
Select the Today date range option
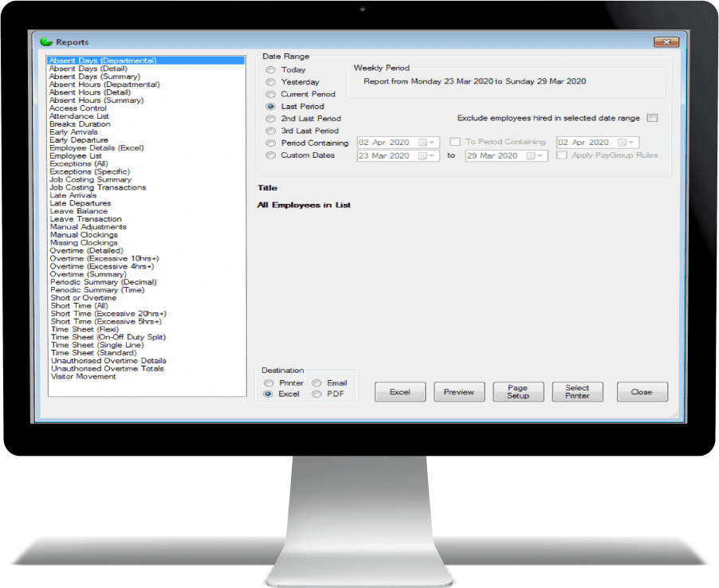click(x=271, y=70)
